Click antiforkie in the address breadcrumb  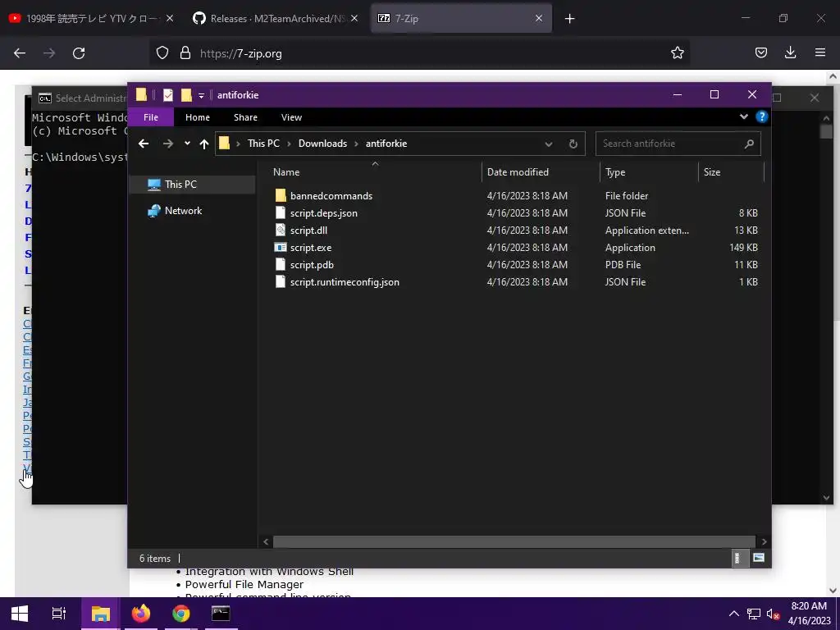386,144
